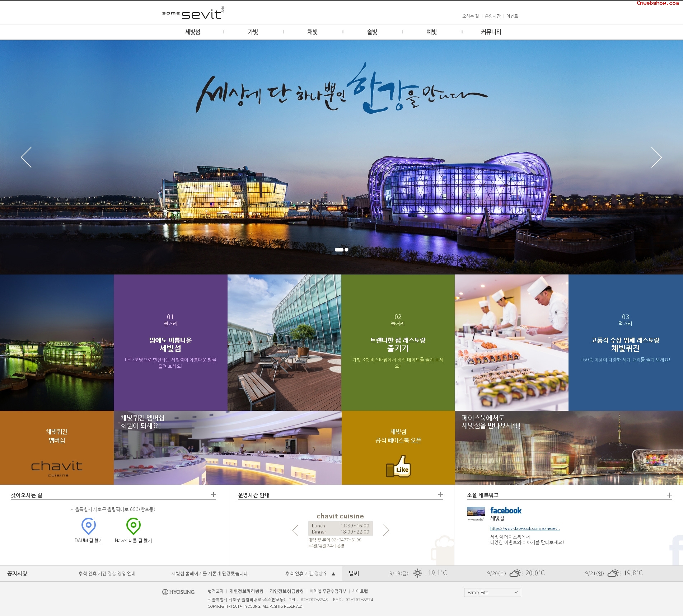This screenshot has height=616, width=683.
Task: Click the 19.1°C temperature reading
Action: pos(438,573)
